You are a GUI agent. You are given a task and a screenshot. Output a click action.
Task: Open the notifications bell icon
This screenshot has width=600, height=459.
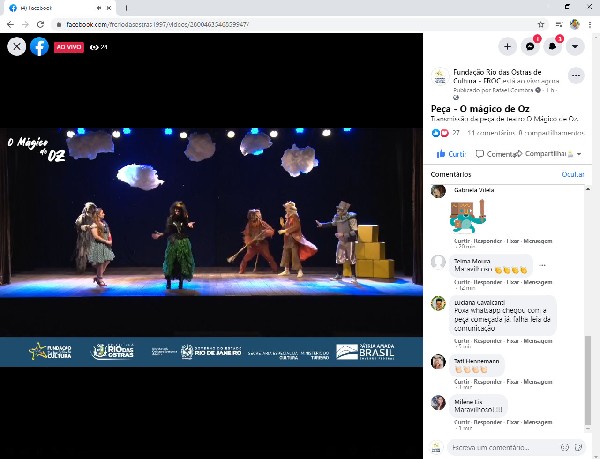tap(552, 47)
